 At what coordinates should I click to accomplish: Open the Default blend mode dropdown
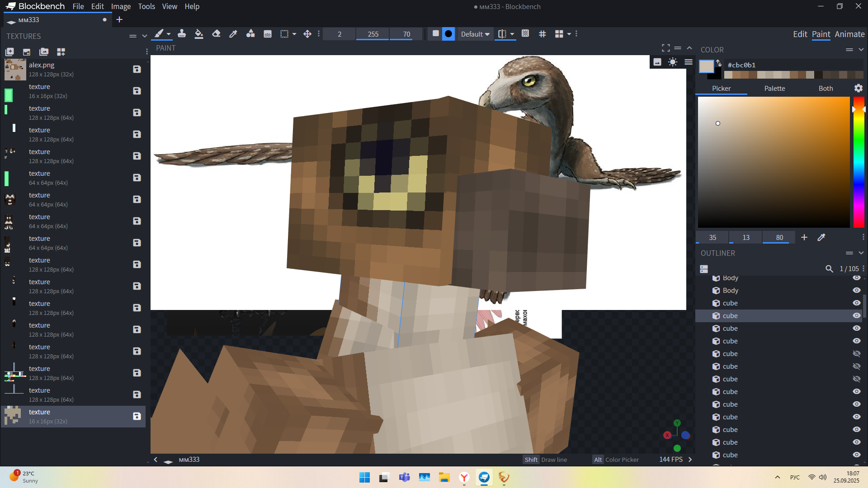[x=475, y=34]
